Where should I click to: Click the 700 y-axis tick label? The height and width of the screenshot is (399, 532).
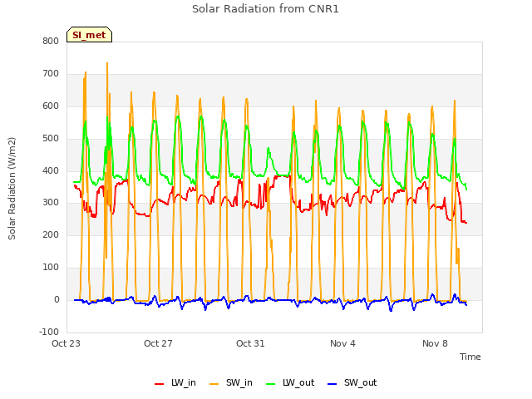click(x=51, y=74)
